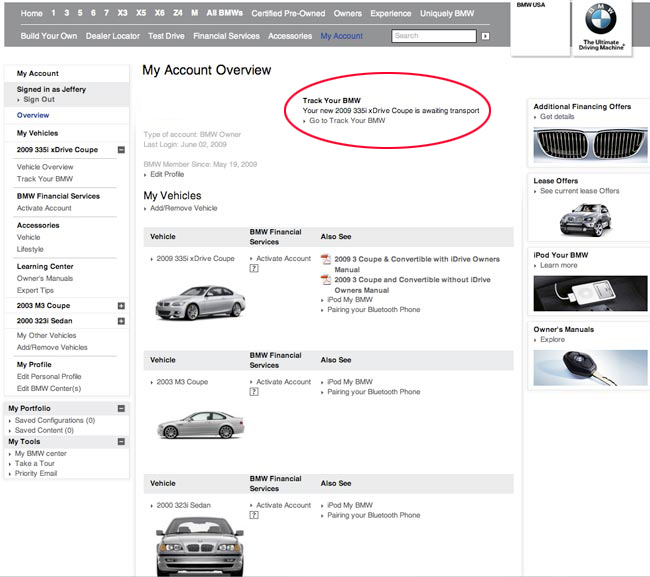Click into the Search input field
Image resolution: width=650 pixels, height=577 pixels.
pyautogui.click(x=434, y=36)
